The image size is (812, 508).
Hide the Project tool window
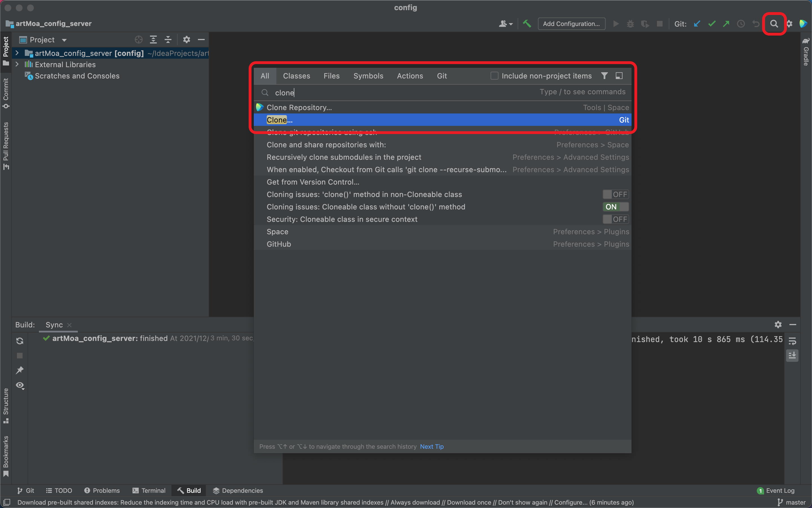pyautogui.click(x=201, y=40)
